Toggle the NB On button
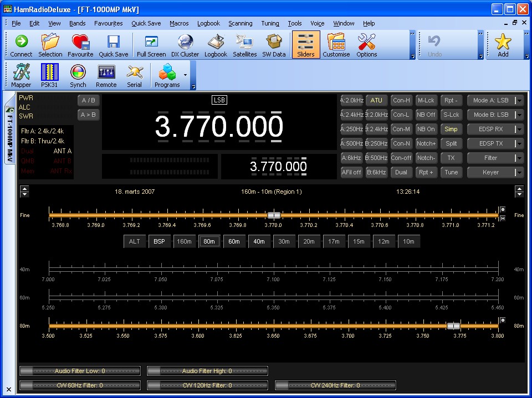 coord(426,129)
